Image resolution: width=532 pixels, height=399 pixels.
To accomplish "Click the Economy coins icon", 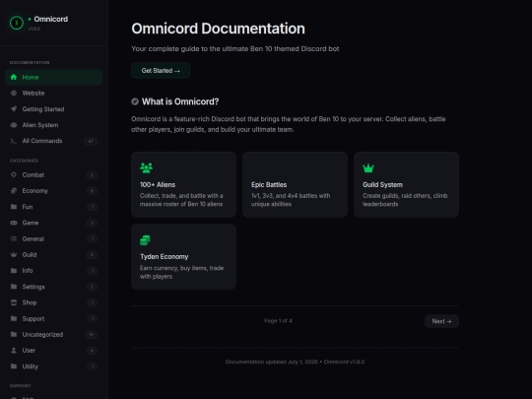I will tap(14, 191).
